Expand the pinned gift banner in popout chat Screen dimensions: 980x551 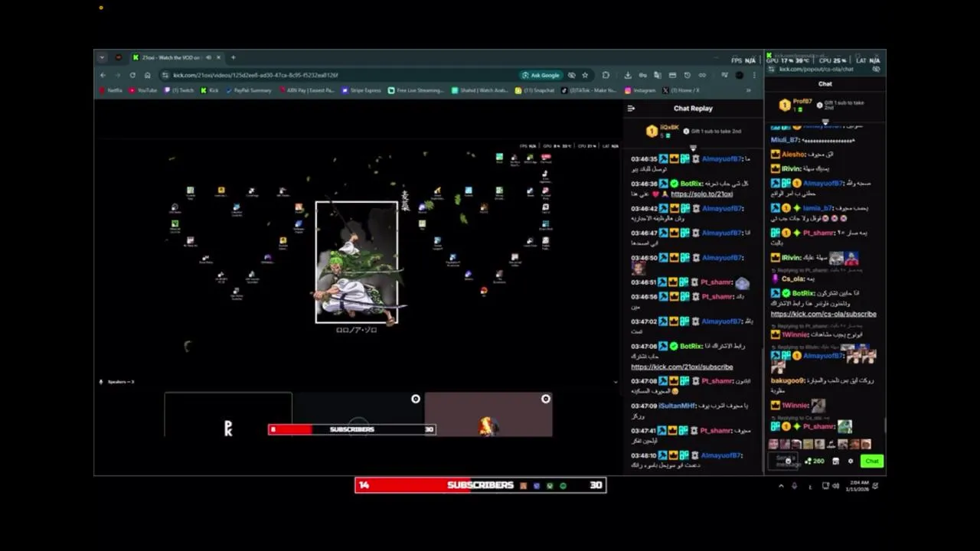[825, 122]
